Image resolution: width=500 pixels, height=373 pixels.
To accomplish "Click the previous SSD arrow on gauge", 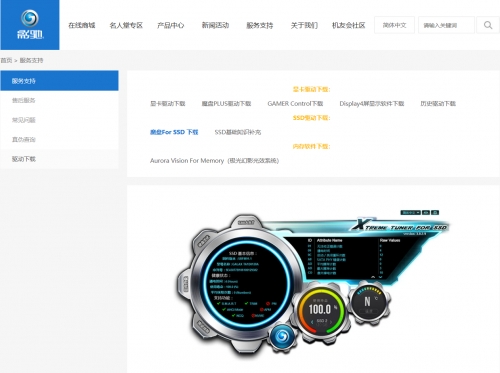I will click(x=312, y=322).
